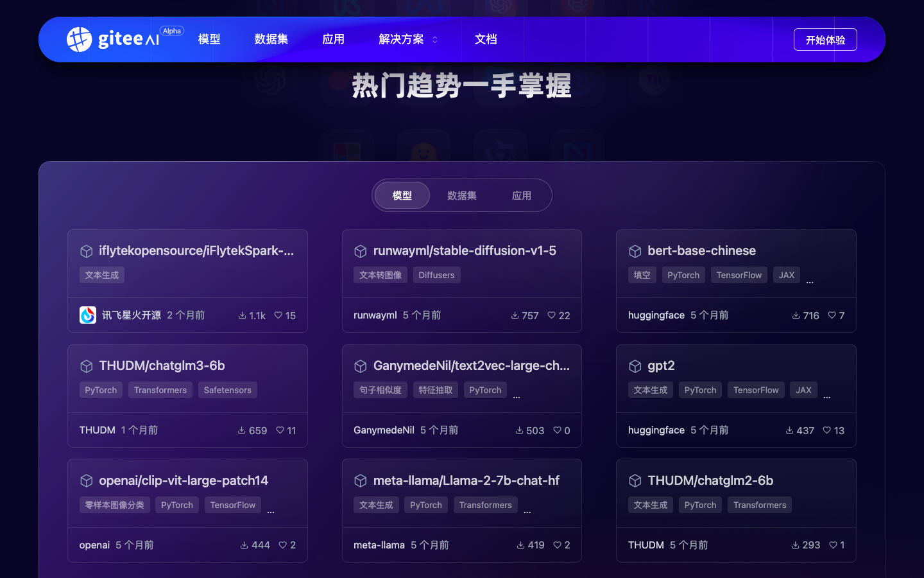The height and width of the screenshot is (578, 924).
Task: Click cube icon beside chatglm2-6b
Action: click(x=635, y=481)
